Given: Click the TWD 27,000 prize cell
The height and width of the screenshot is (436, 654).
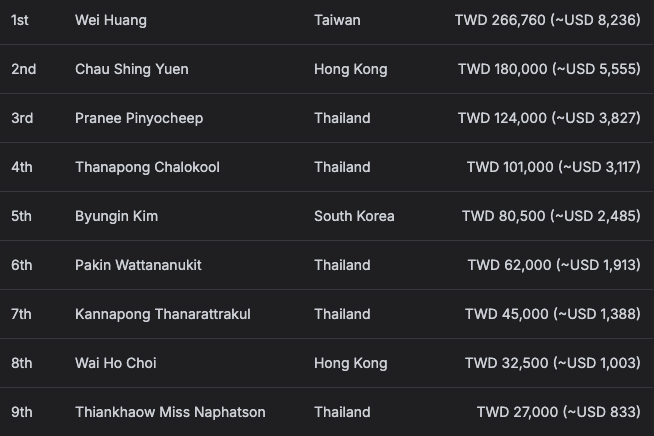Looking at the screenshot, I should pyautogui.click(x=558, y=412).
